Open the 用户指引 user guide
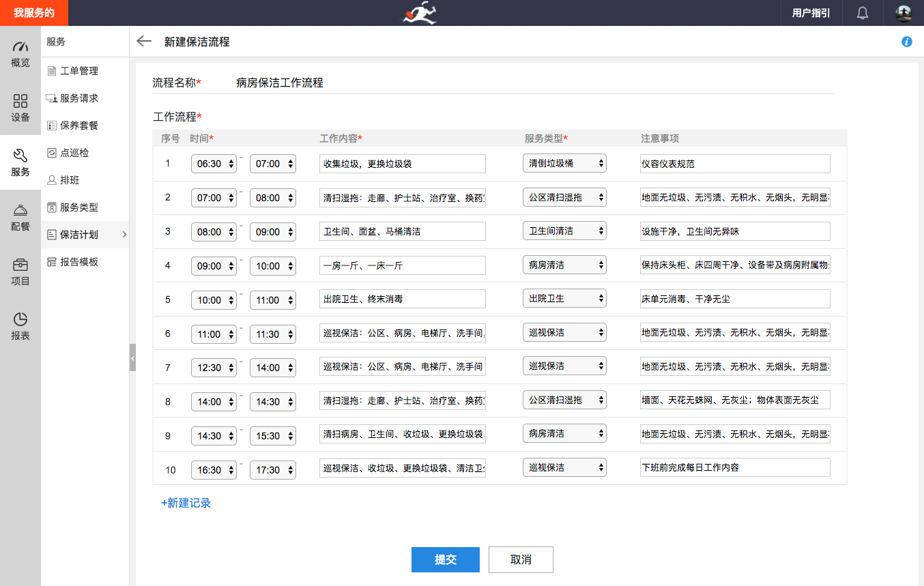This screenshot has height=586, width=924. point(811,13)
